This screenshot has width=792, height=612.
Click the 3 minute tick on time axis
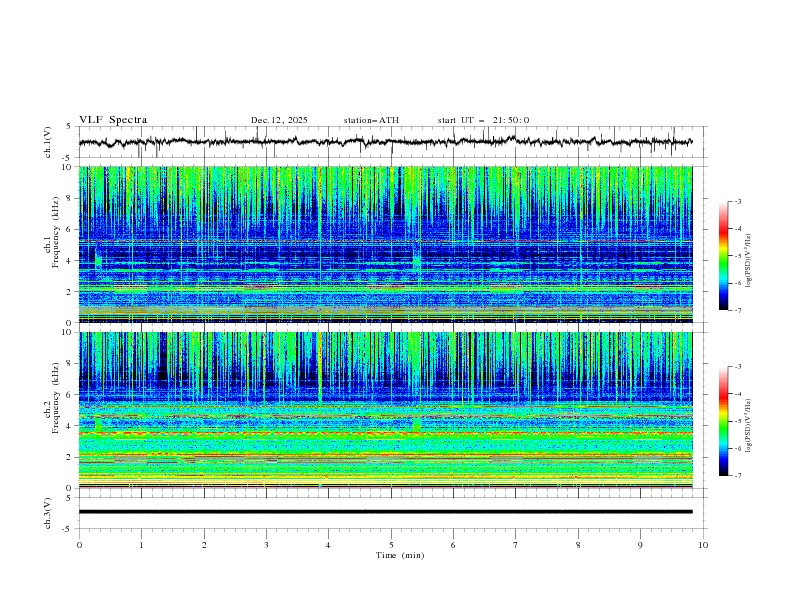coord(266,545)
